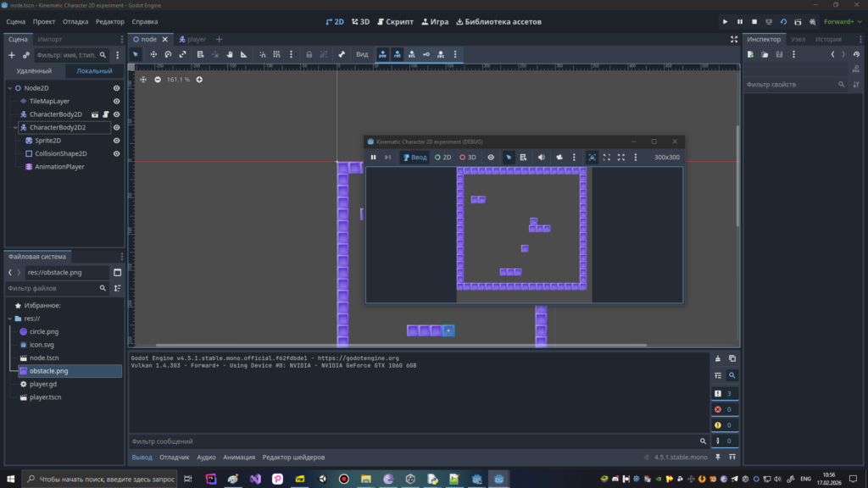Image resolution: width=868 pixels, height=488 pixels.
Task: Open the Вид view menu
Action: [x=362, y=54]
